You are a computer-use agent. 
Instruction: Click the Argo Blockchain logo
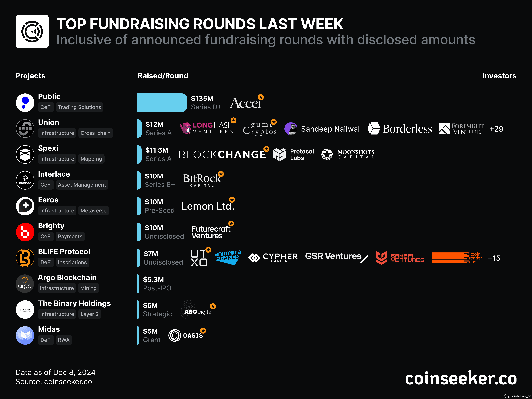coord(25,284)
